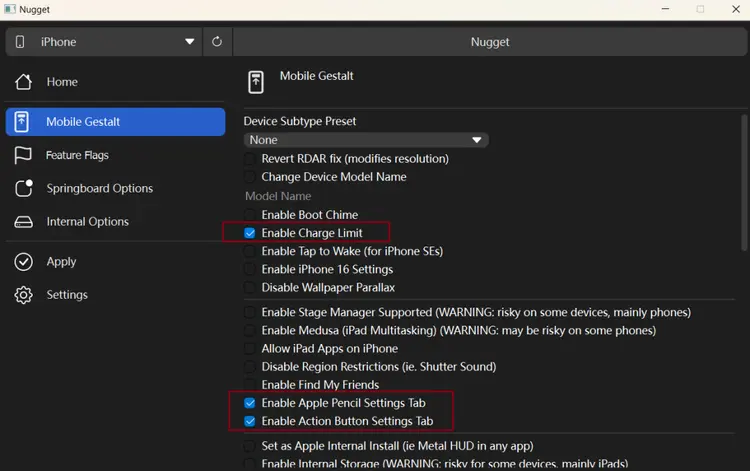This screenshot has width=750, height=471.
Task: Enable Boot Chime checkbox
Action: click(x=250, y=215)
